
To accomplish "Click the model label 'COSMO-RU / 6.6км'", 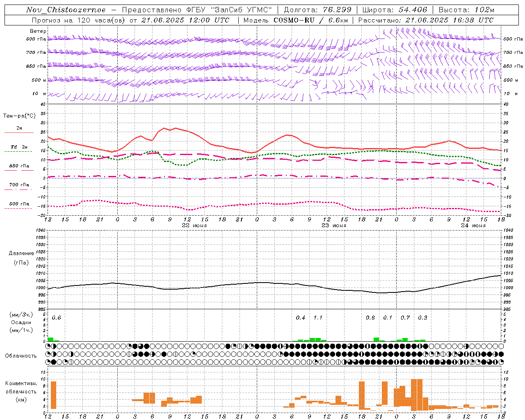I will [x=311, y=20].
